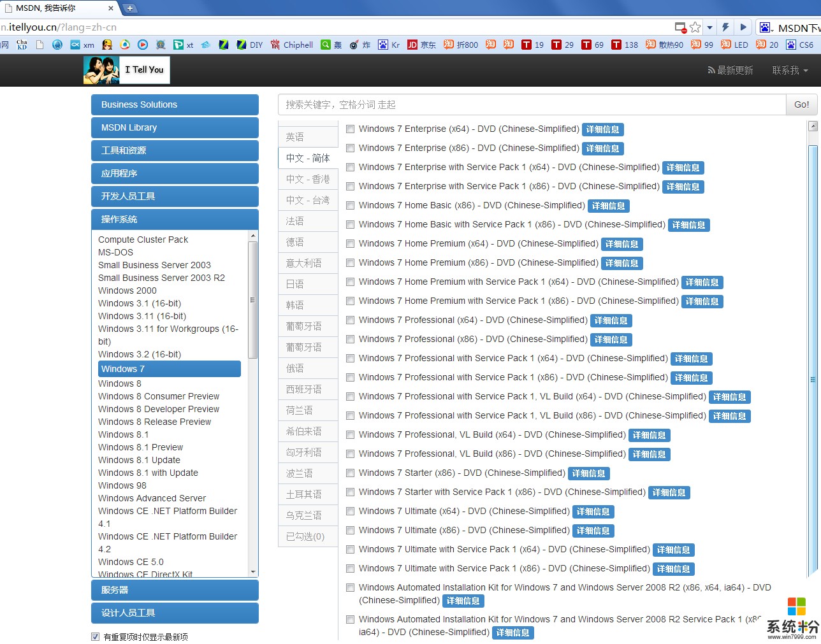Image resolution: width=821 pixels, height=644 pixels.
Task: Click the Go! search button
Action: pos(802,104)
